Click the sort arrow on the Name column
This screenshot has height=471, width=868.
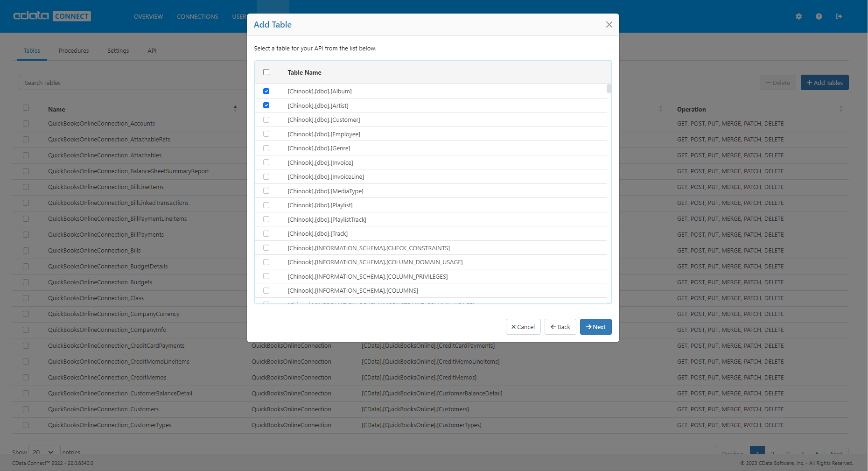[x=236, y=108]
